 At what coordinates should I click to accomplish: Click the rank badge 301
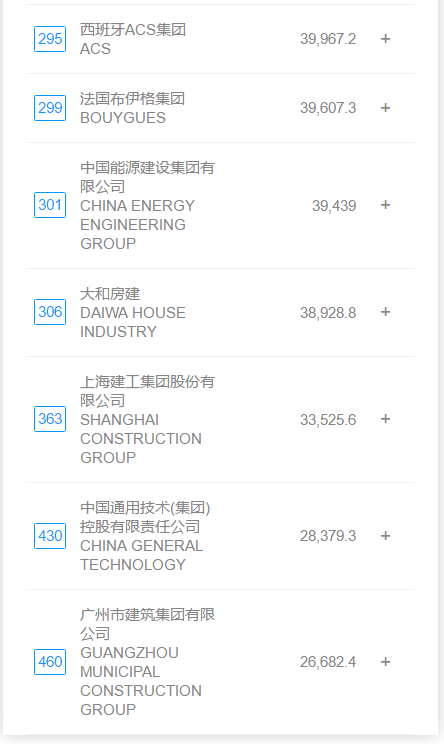pos(50,205)
